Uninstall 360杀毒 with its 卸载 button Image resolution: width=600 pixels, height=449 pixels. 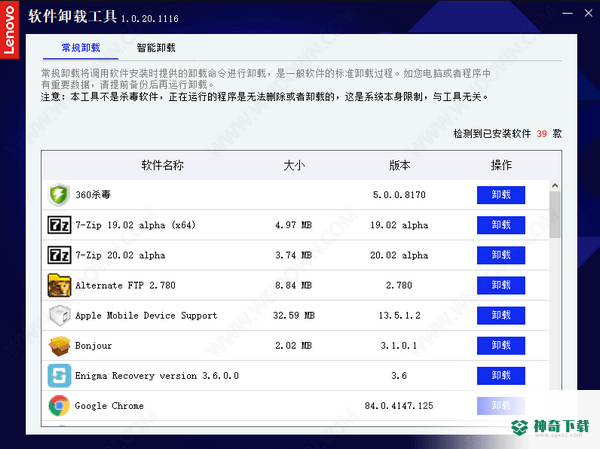click(x=501, y=195)
